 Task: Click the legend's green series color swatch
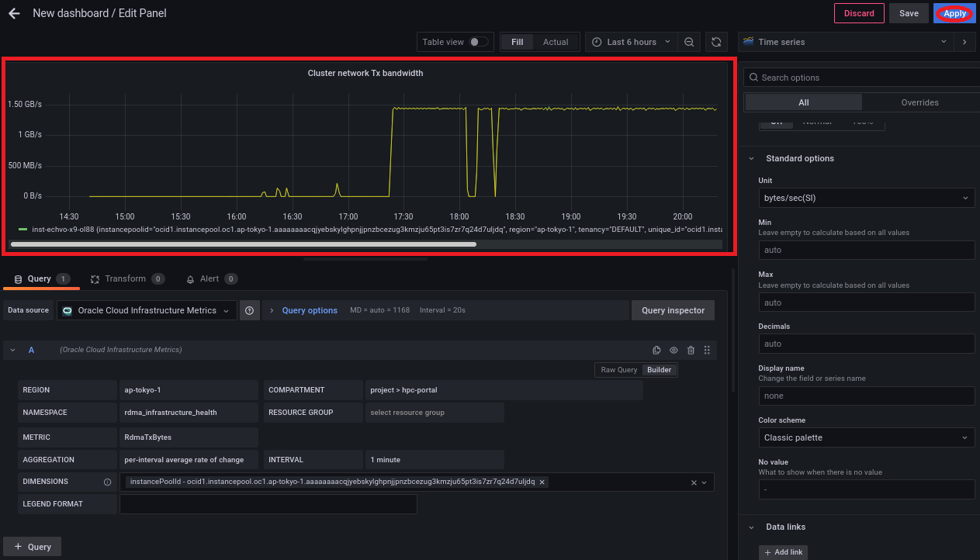click(x=23, y=230)
